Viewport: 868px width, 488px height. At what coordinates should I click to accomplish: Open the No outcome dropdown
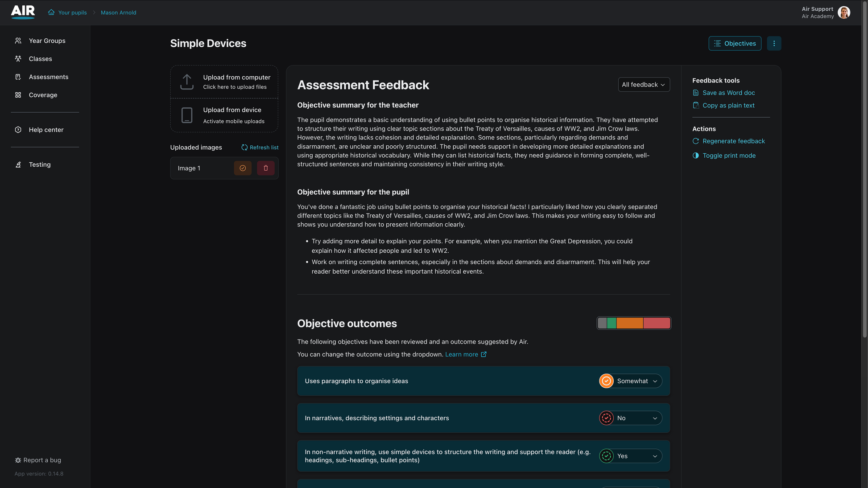630,418
